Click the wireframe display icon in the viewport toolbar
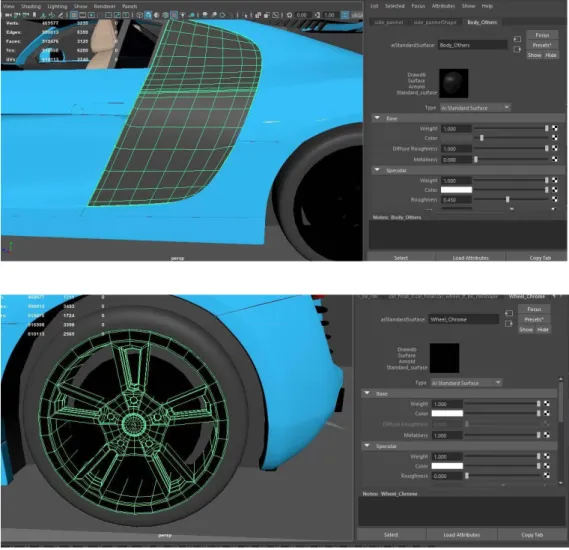Viewport: 569px width, 550px height. coord(140,15)
